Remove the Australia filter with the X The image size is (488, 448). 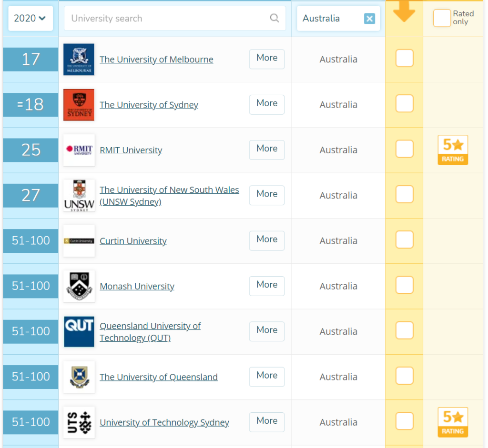tap(369, 19)
